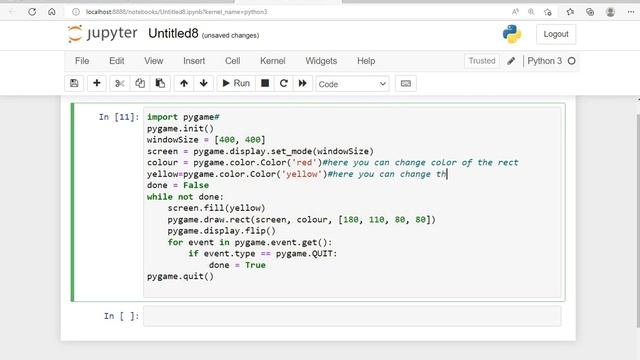Open the View menu

153,61
